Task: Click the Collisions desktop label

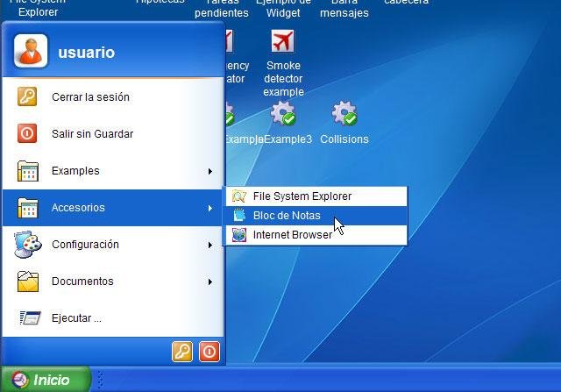Action: (x=344, y=139)
